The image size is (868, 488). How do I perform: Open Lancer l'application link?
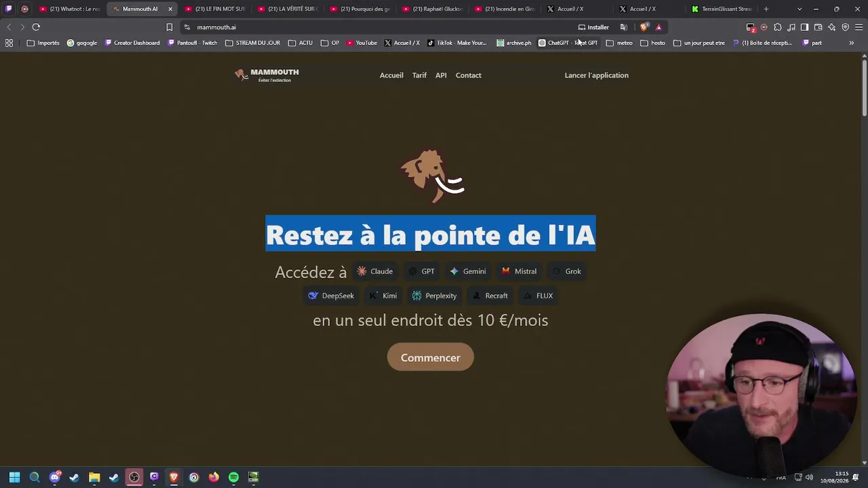597,75
